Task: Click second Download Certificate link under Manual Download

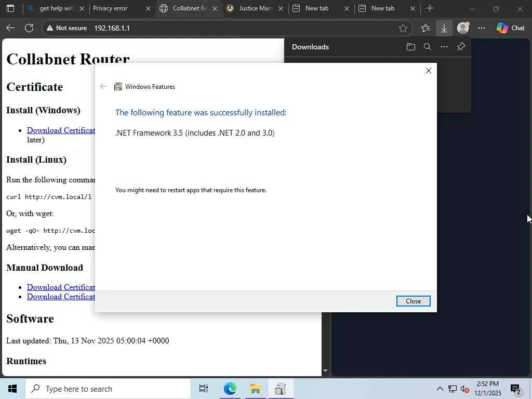Action: click(61, 297)
